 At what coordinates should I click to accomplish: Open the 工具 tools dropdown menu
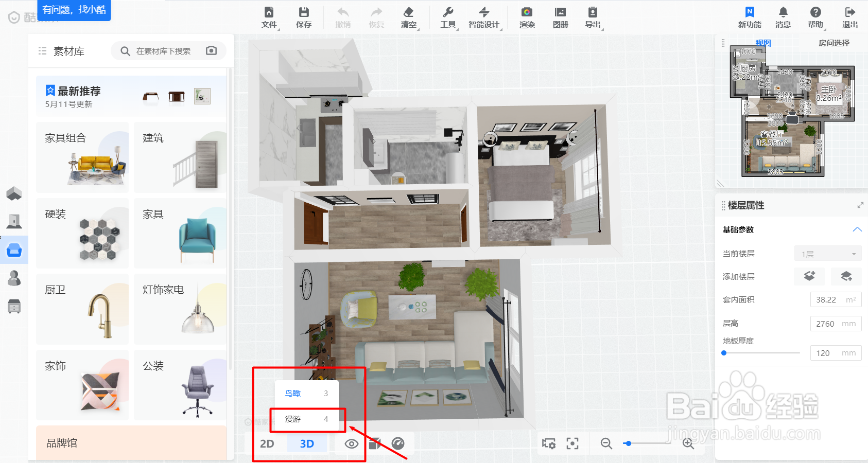click(448, 17)
